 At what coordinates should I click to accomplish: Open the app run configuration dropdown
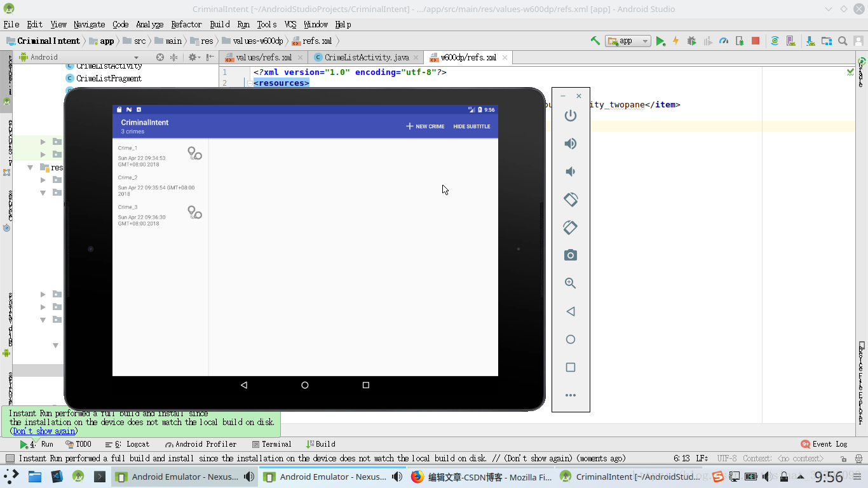(x=628, y=41)
